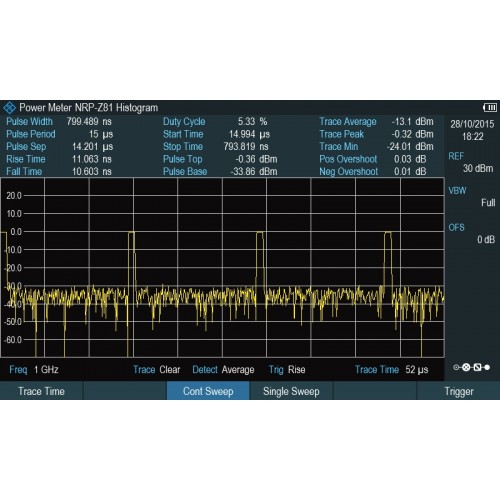Start a Single Sweep

(x=291, y=391)
